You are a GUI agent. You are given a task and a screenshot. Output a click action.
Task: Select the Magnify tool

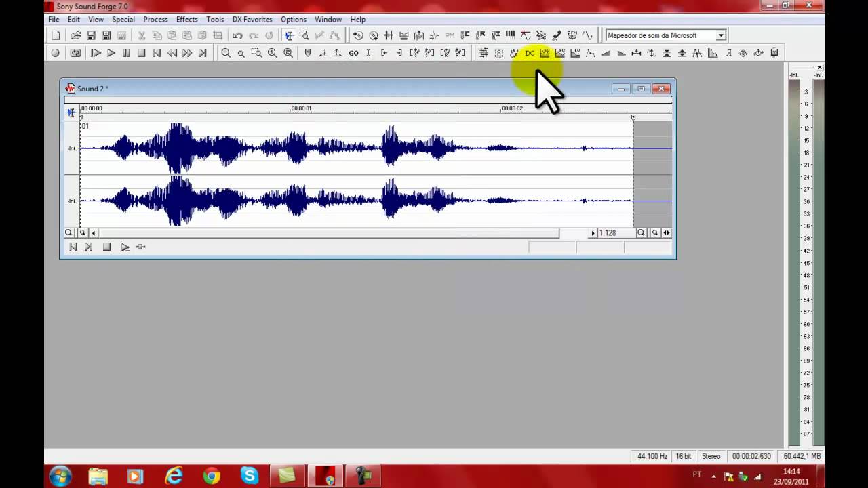point(304,35)
